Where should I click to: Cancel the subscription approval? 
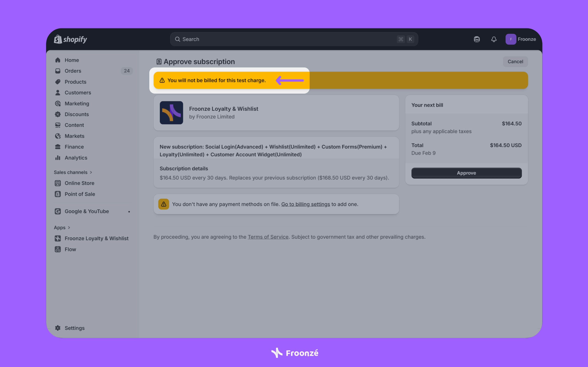[515, 61]
